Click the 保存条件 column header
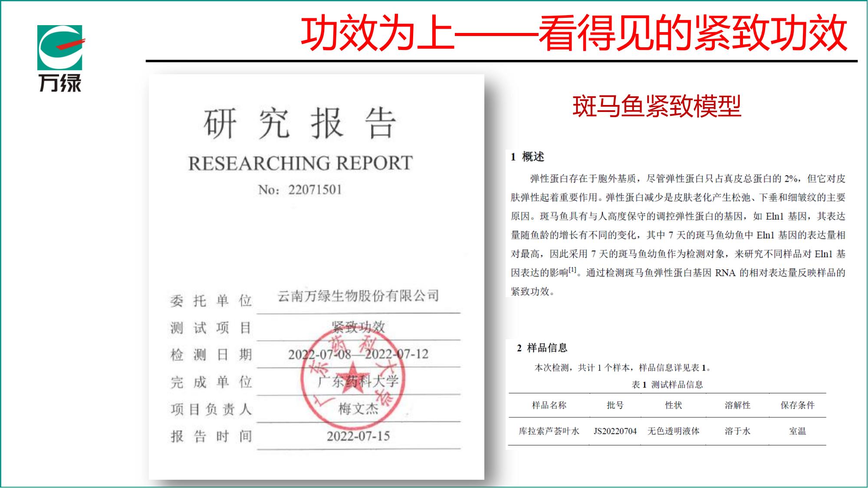This screenshot has width=868, height=488. (x=797, y=405)
